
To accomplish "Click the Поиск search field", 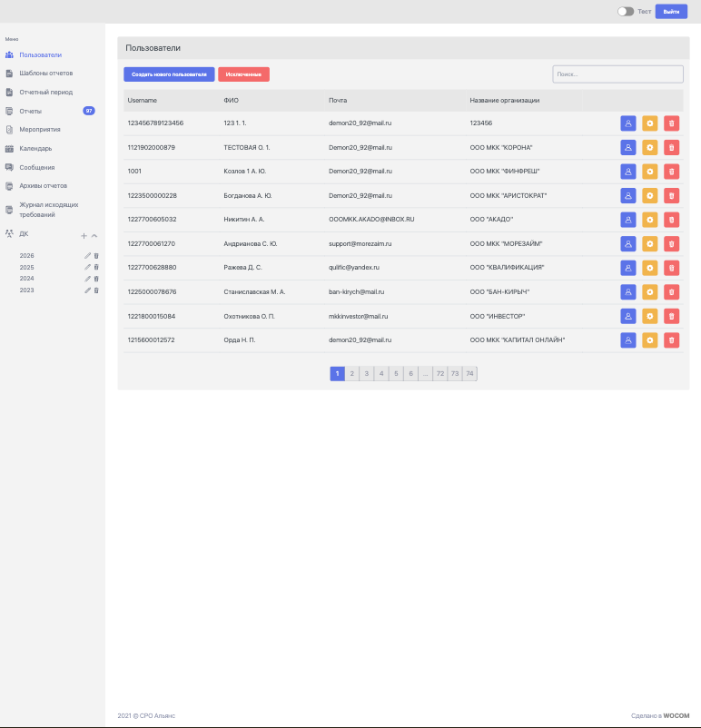I will point(617,74).
